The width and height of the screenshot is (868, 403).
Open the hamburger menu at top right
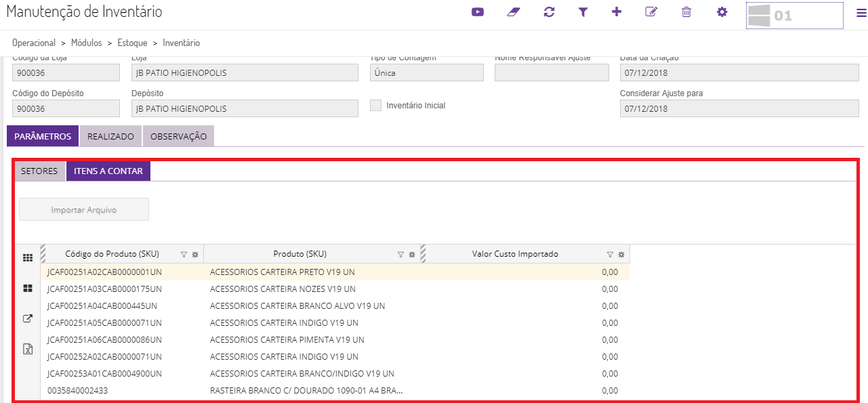[861, 14]
